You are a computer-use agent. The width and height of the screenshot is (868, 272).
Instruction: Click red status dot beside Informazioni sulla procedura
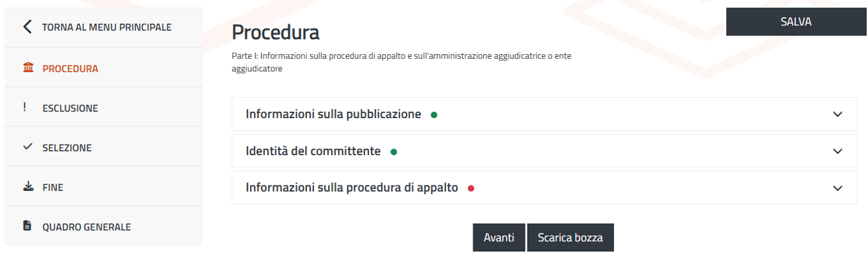pyautogui.click(x=471, y=188)
